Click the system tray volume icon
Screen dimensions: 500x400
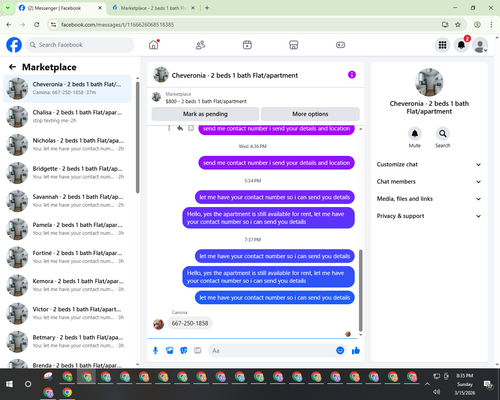pyautogui.click(x=437, y=392)
